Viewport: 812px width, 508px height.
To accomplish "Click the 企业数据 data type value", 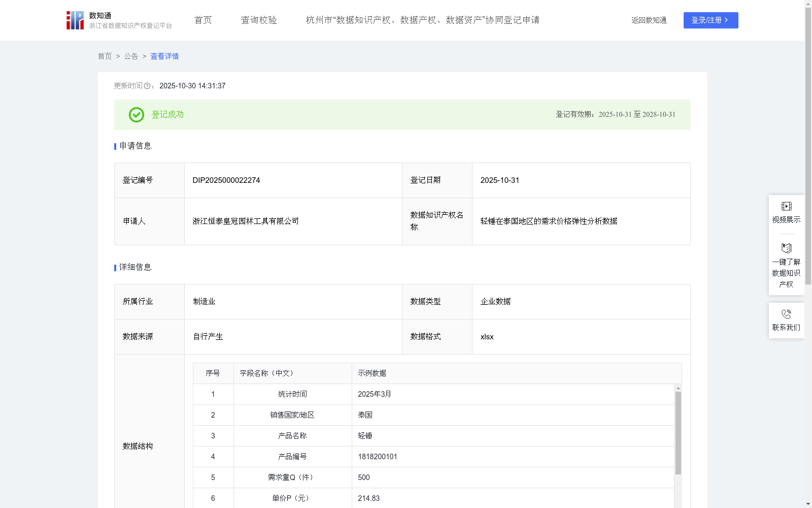I will tap(495, 302).
